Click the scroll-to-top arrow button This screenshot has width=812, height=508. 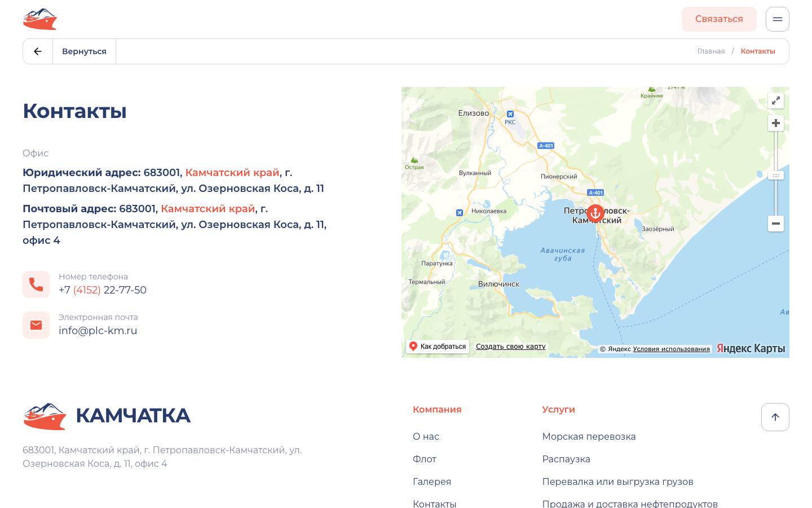point(775,417)
